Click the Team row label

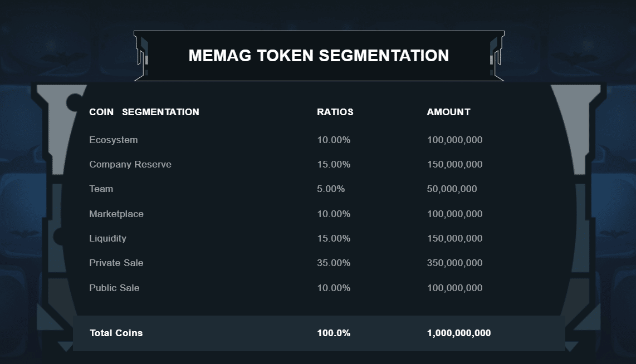coord(101,189)
